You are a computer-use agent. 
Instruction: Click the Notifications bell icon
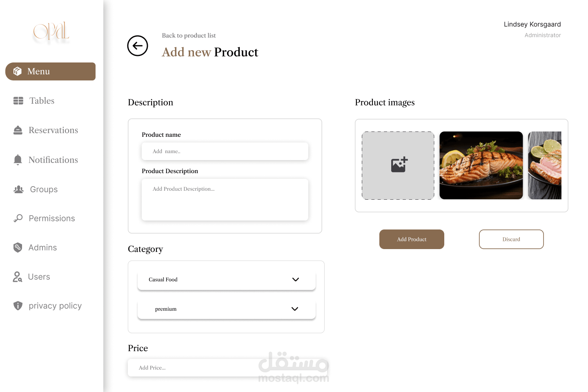pos(18,160)
